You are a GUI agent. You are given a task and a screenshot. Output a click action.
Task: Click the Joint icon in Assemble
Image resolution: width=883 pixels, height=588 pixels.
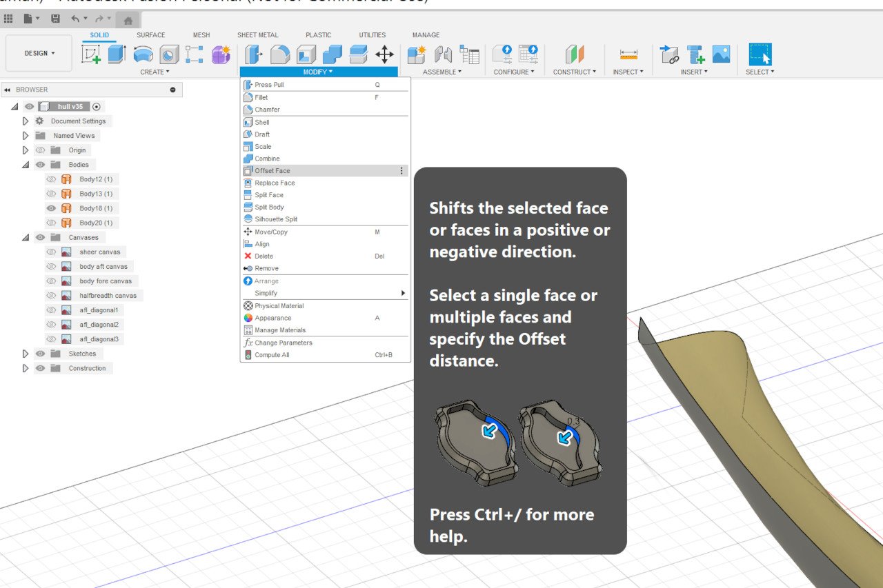[443, 54]
